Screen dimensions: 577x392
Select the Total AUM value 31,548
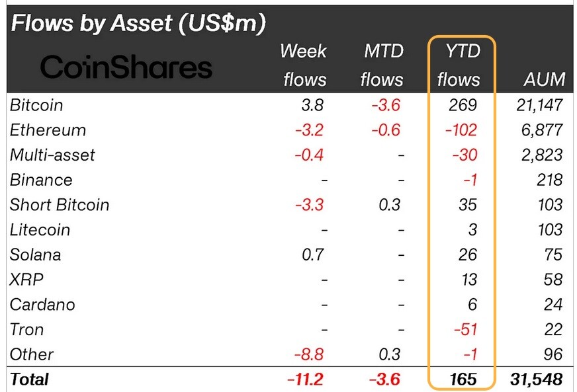[537, 379]
